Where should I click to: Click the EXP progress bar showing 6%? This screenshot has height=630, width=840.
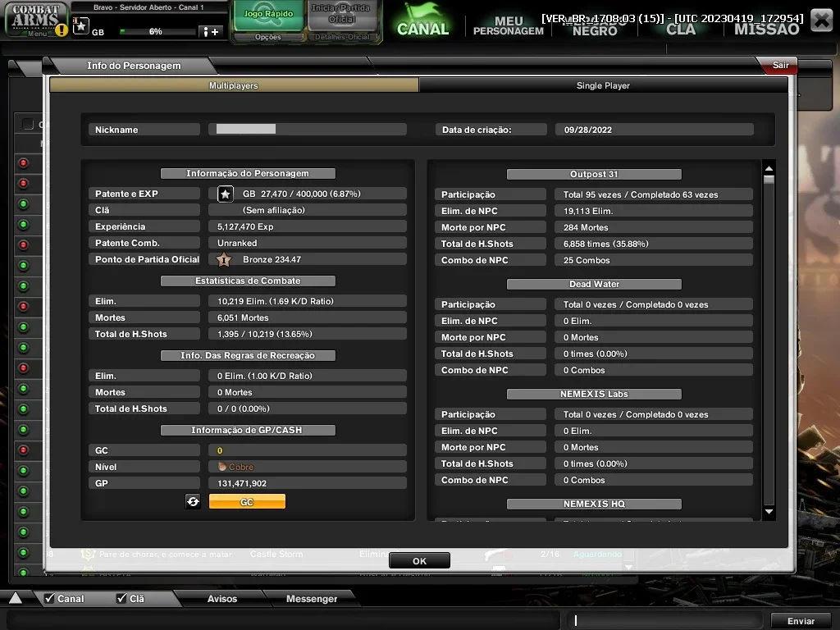coord(157,32)
